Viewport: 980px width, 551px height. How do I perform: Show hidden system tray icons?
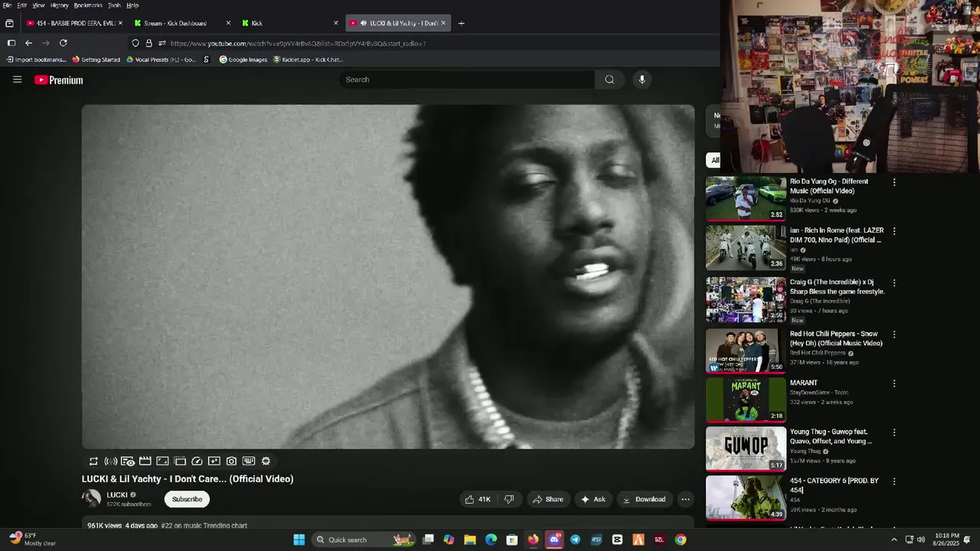tap(893, 540)
